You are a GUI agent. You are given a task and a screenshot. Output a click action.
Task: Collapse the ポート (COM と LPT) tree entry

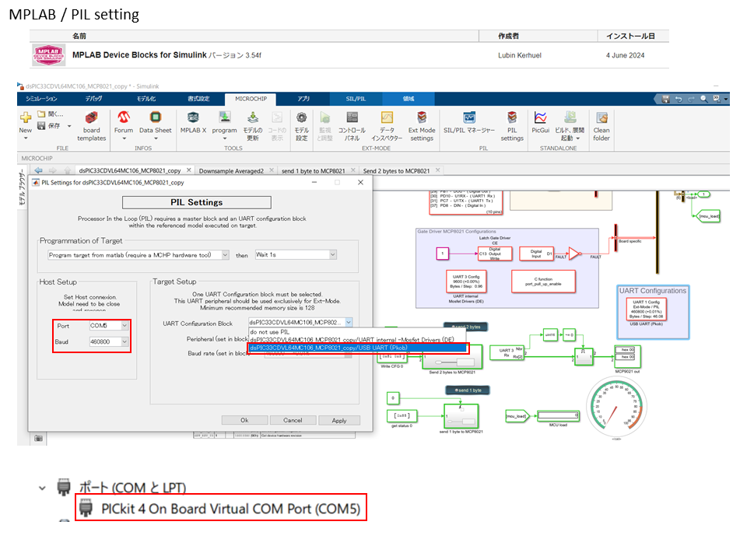point(43,486)
